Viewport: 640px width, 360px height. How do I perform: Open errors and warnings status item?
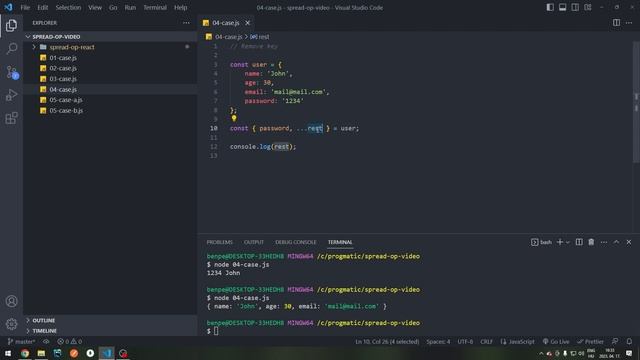[x=69, y=342]
